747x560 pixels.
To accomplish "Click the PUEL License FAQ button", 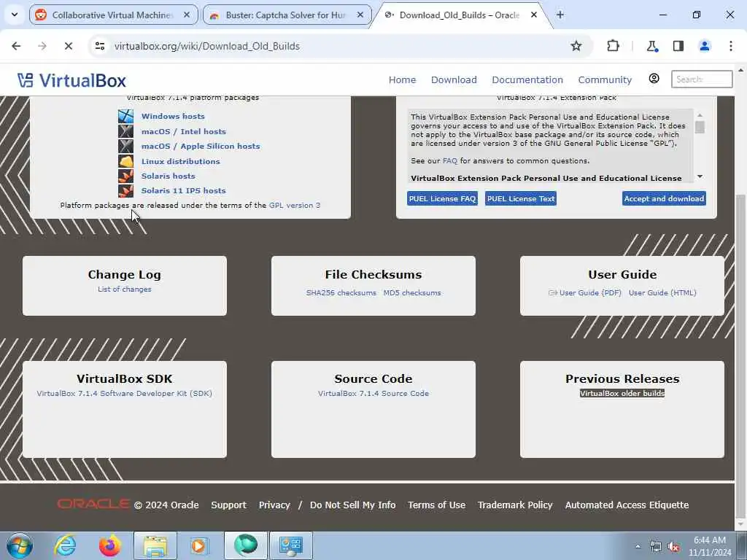I will pos(442,198).
